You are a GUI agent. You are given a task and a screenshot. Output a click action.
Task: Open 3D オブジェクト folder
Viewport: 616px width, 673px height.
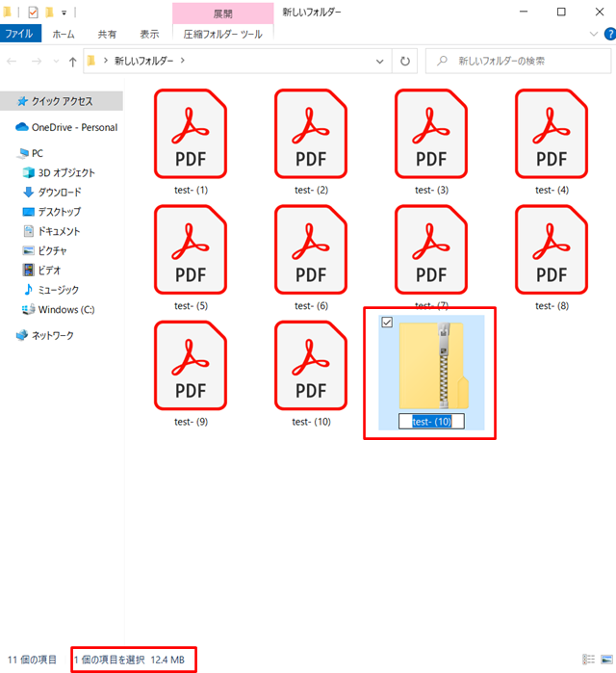(x=59, y=172)
